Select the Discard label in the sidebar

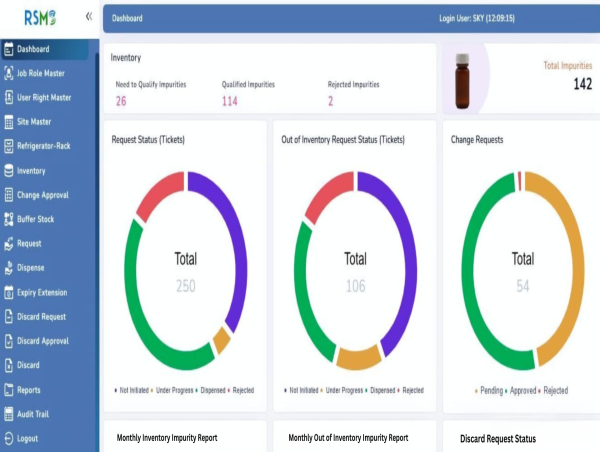28,365
